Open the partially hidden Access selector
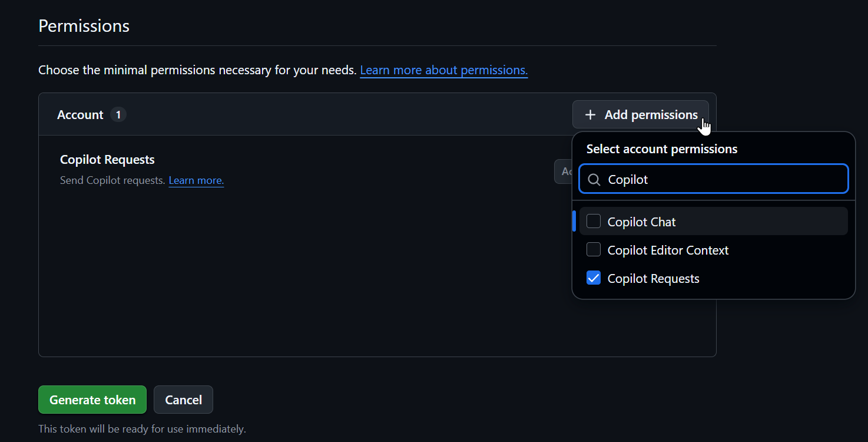 point(565,171)
